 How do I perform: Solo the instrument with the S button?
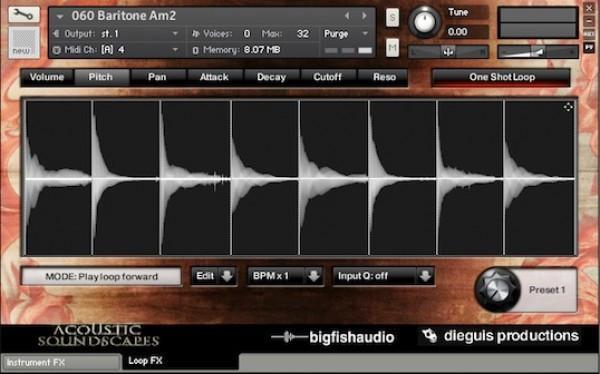tap(392, 17)
